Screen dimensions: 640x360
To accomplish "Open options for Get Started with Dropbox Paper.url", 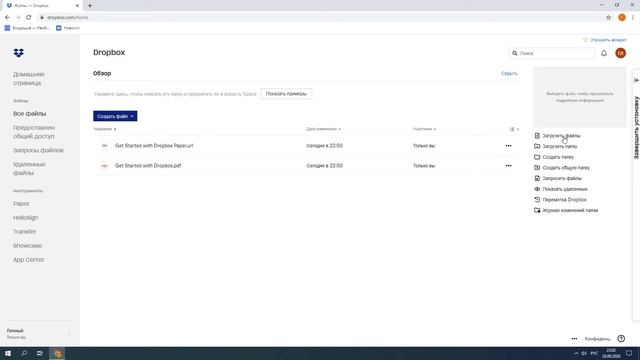I will coord(508,146).
